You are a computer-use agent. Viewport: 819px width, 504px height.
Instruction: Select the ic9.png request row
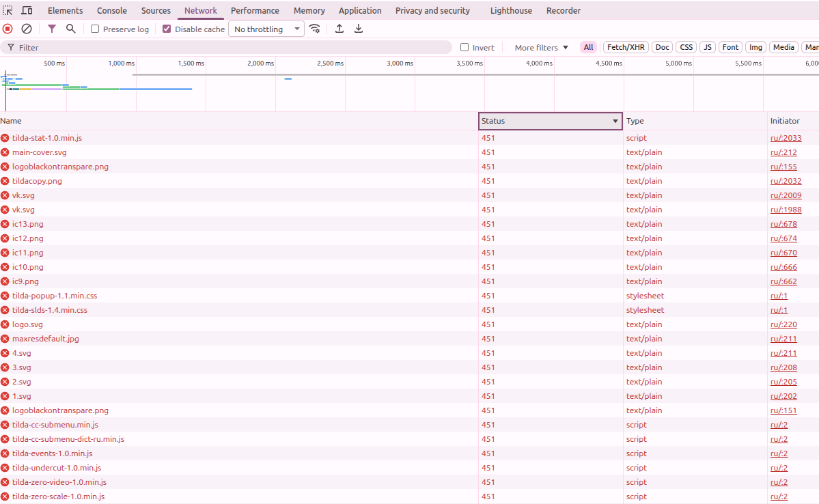tap(410, 281)
